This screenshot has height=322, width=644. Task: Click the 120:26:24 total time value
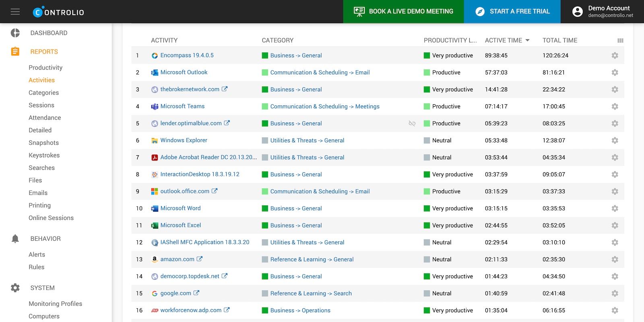[555, 56]
